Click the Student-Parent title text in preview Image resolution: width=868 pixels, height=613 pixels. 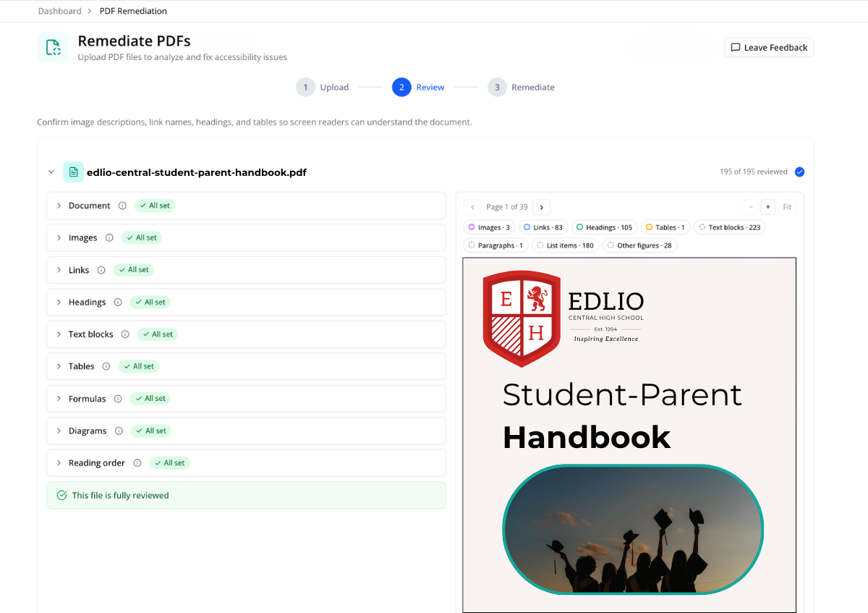click(x=622, y=395)
